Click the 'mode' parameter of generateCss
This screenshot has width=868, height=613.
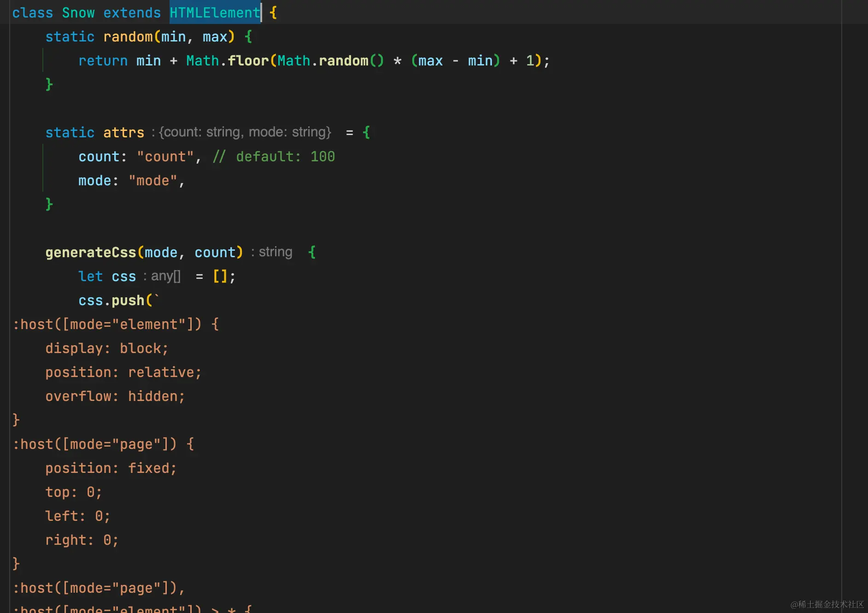pos(161,252)
